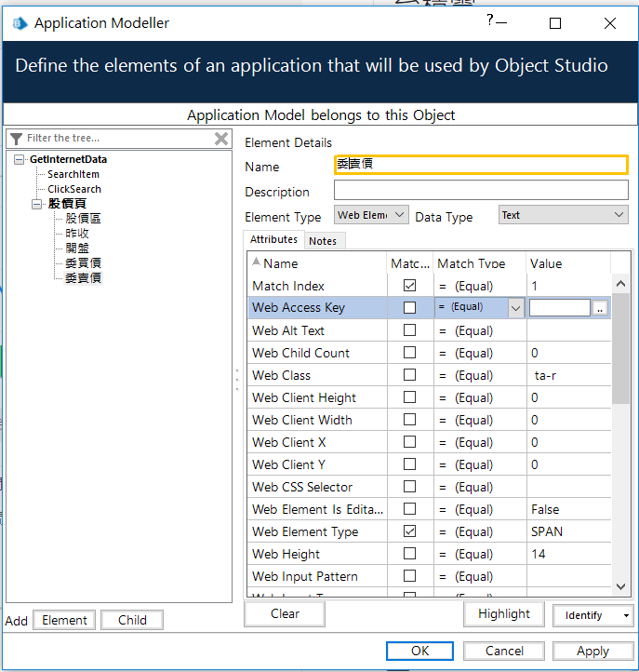This screenshot has width=639, height=672.
Task: Open the Data Type dropdown
Action: click(563, 215)
